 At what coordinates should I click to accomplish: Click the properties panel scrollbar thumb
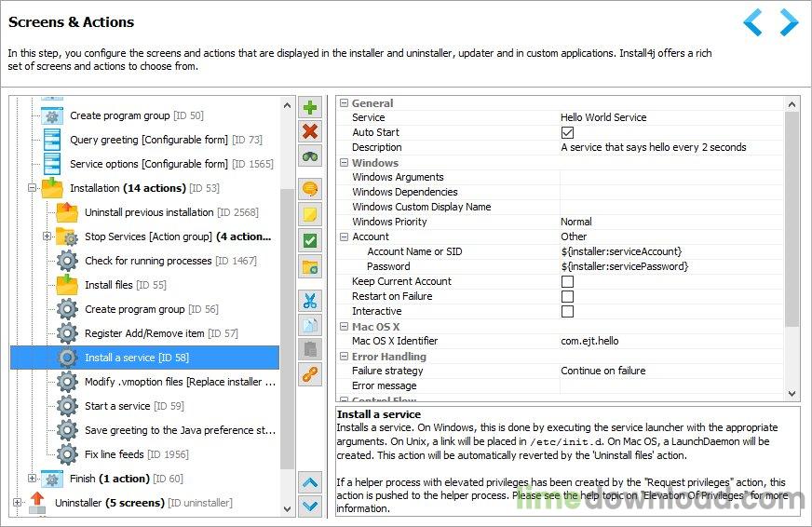point(792,220)
